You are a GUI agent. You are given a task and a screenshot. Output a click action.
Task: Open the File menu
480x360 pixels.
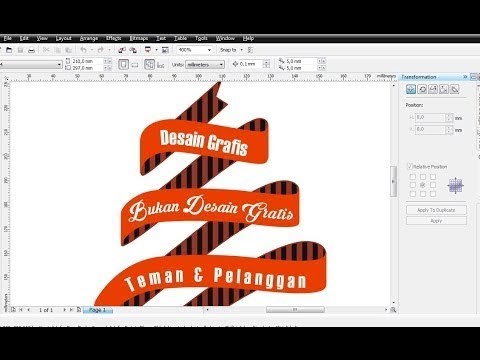click(x=7, y=38)
